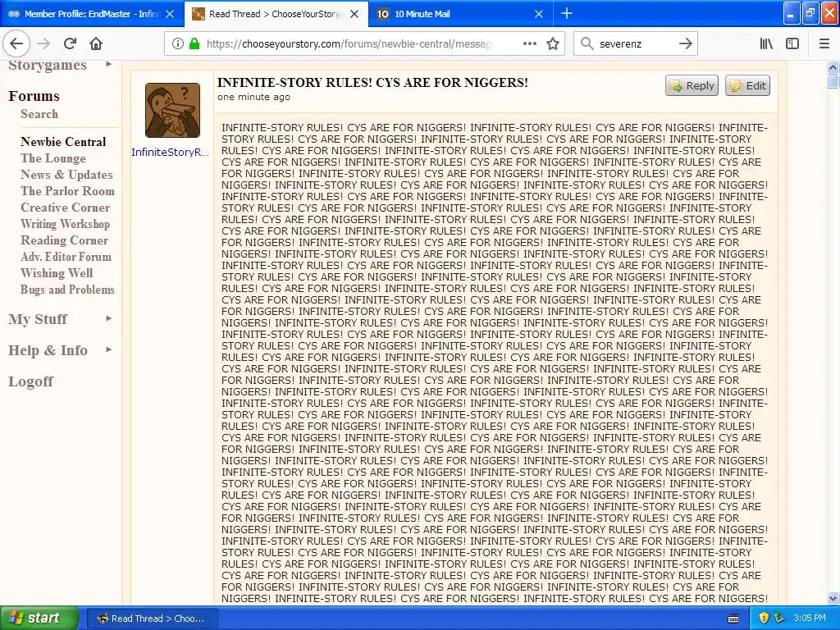Image resolution: width=840 pixels, height=630 pixels.
Task: Click the scrollbar up arrow
Action: tap(833, 67)
